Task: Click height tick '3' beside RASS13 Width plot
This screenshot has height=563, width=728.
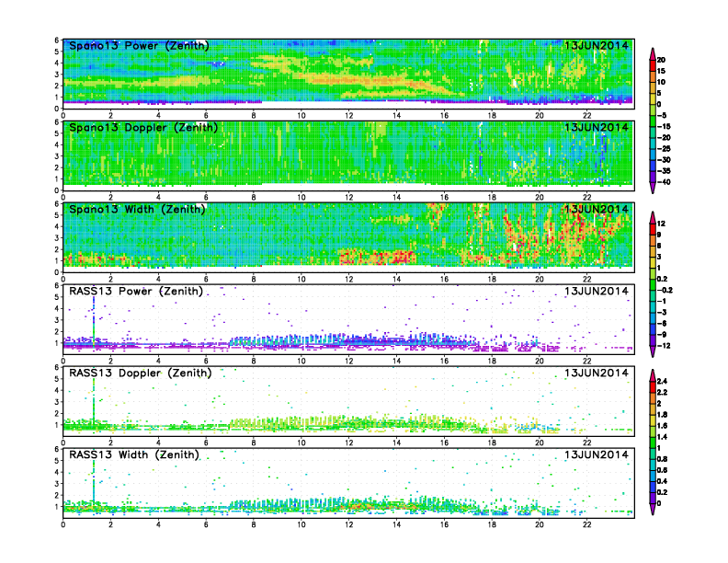Action: tap(57, 484)
